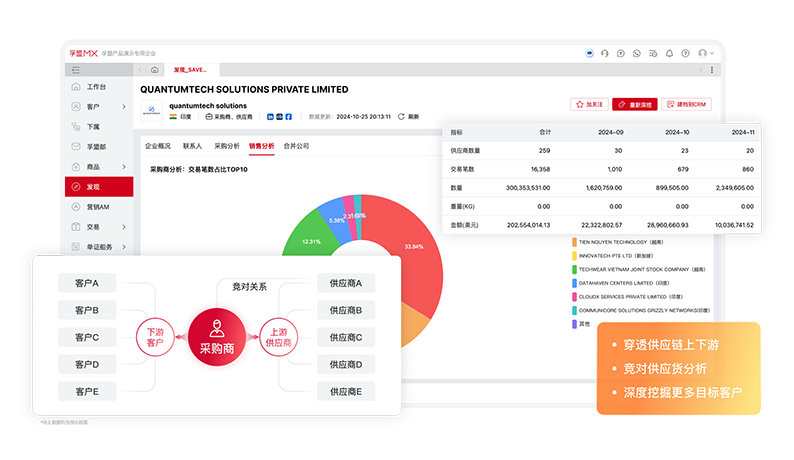
Task: Click the red 重新深挖 button
Action: 635,104
